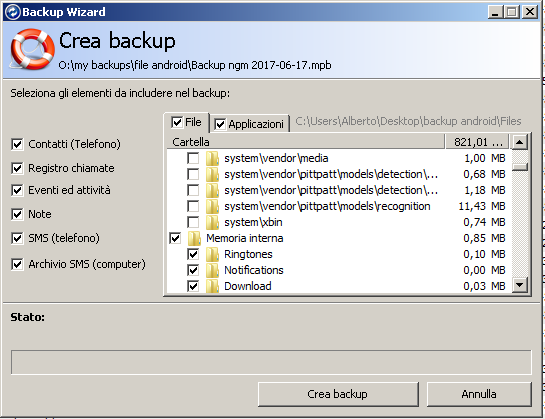Image resolution: width=545 pixels, height=419 pixels.
Task: Click the system\vendor\media folder icon
Action: tap(212, 158)
